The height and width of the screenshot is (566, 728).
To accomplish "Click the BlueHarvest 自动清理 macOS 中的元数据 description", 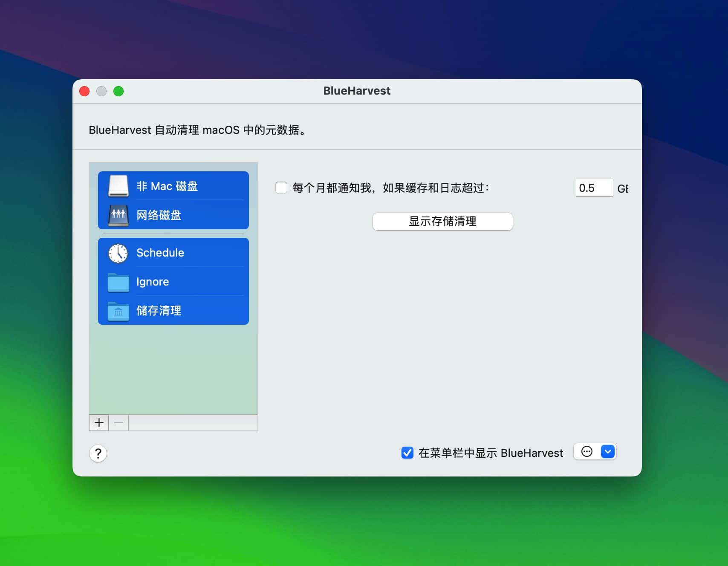I will pyautogui.click(x=198, y=130).
